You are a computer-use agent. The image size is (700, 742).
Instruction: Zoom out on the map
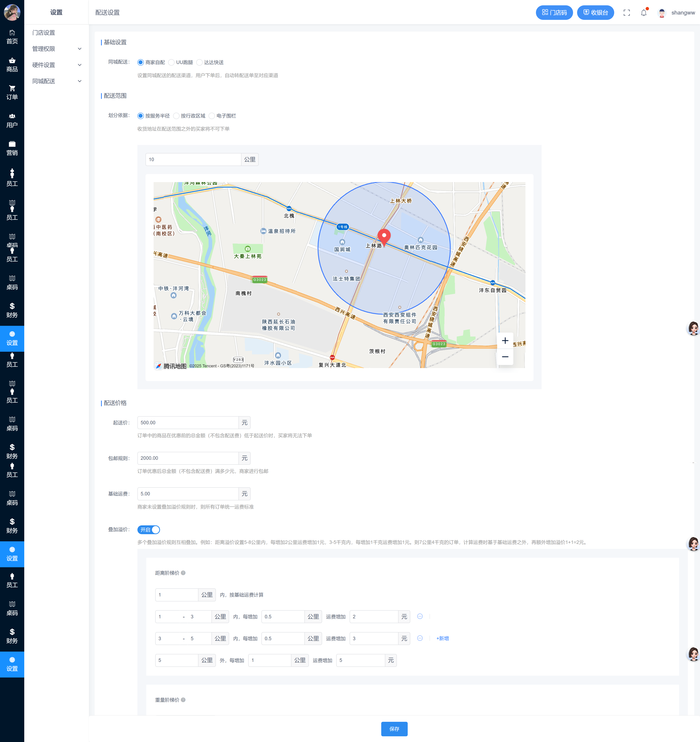[505, 357]
